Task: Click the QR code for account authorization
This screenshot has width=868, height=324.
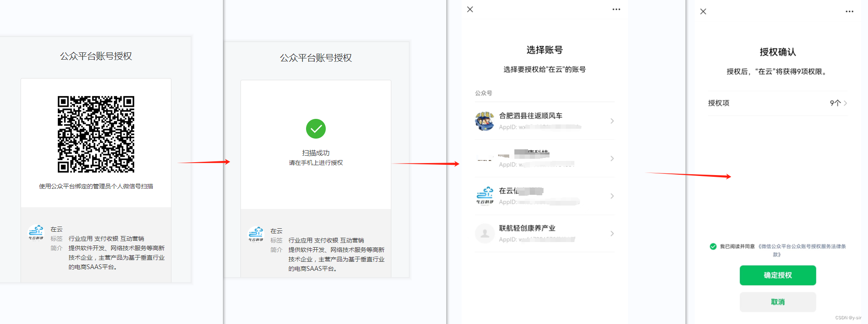Action: point(96,134)
